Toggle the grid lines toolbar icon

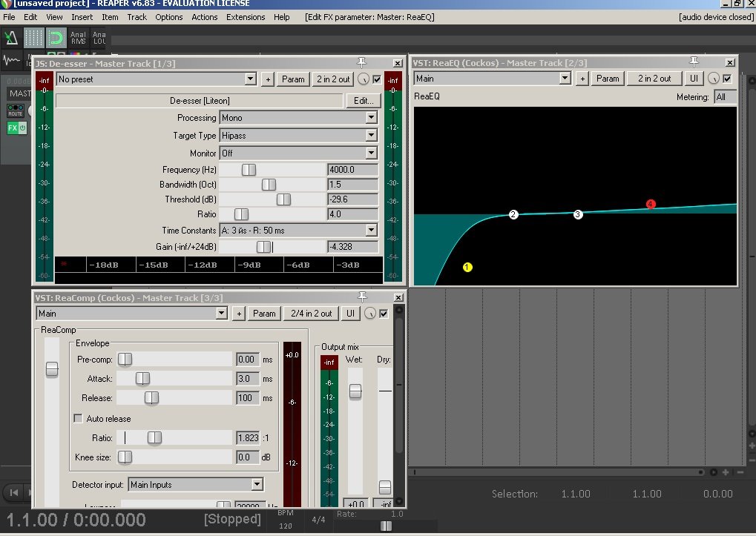[x=33, y=38]
